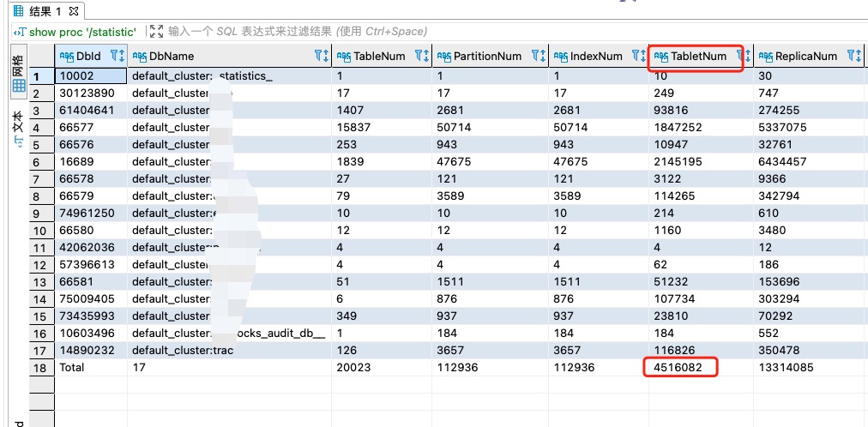Select IndexNum cell 1511
This screenshot has height=427, width=868.
(x=599, y=281)
